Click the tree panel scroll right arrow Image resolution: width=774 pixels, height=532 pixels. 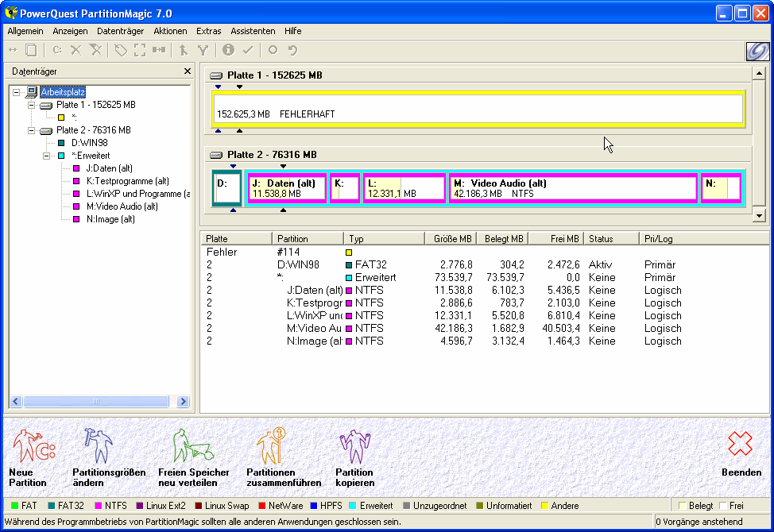click(x=183, y=401)
